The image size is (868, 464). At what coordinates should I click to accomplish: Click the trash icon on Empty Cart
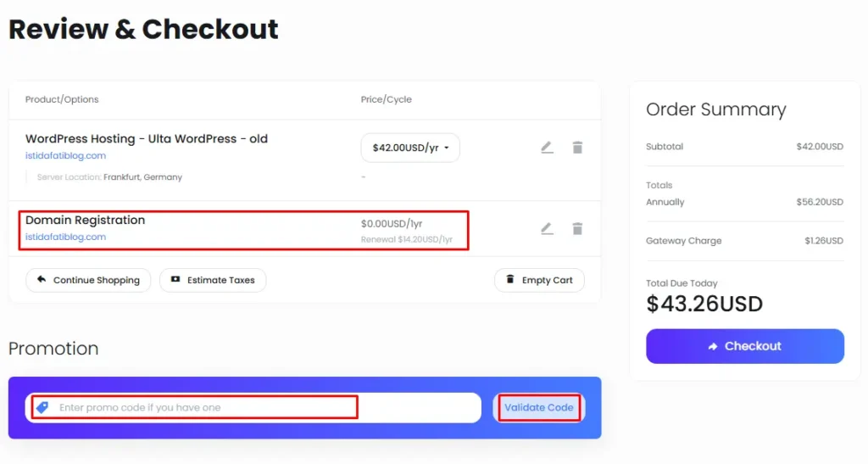tap(510, 279)
